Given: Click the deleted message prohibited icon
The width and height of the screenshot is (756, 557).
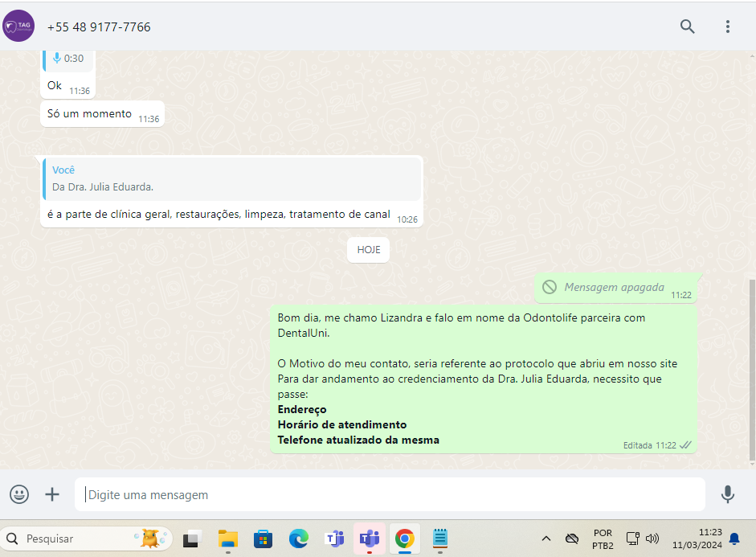Looking at the screenshot, I should [x=550, y=287].
